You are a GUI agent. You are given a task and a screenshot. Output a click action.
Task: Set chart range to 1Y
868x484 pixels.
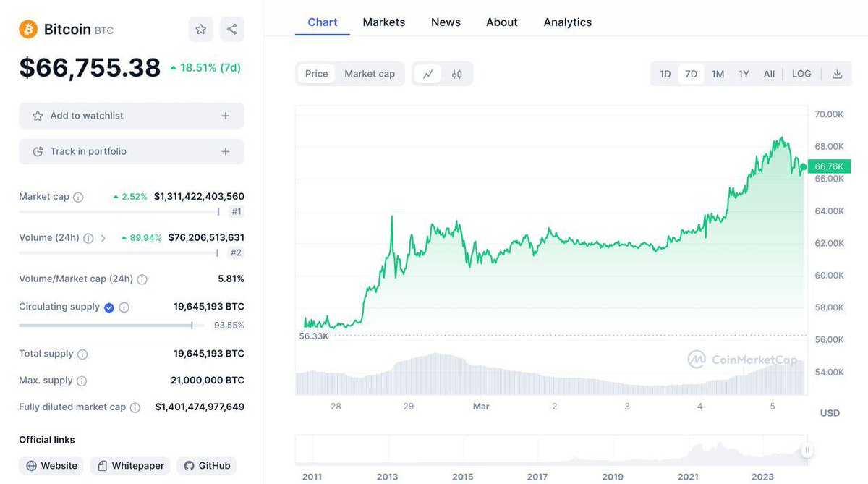(x=744, y=74)
